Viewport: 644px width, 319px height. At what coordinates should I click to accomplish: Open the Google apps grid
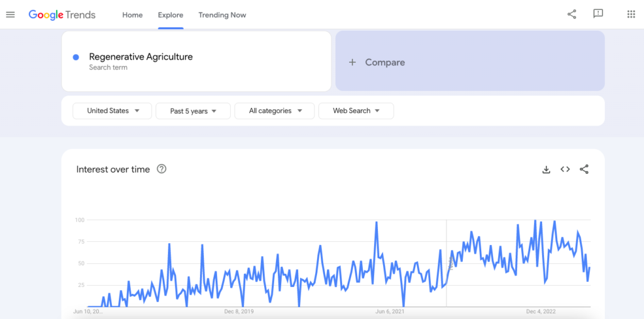coord(631,14)
